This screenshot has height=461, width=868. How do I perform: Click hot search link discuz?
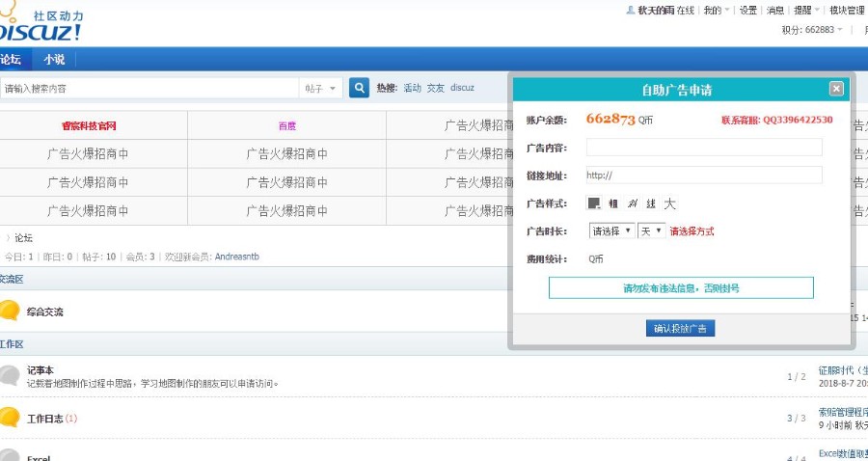point(462,88)
